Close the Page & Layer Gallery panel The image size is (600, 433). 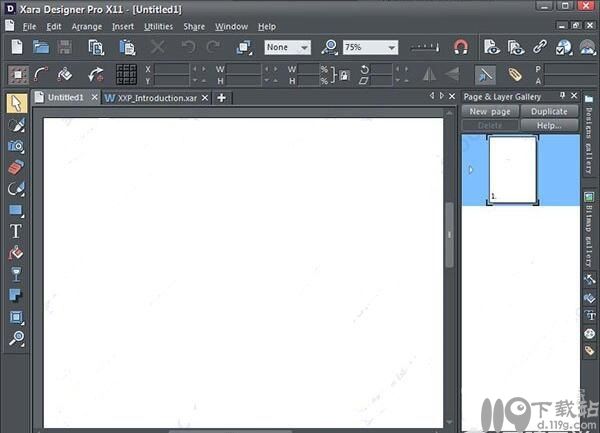[574, 96]
